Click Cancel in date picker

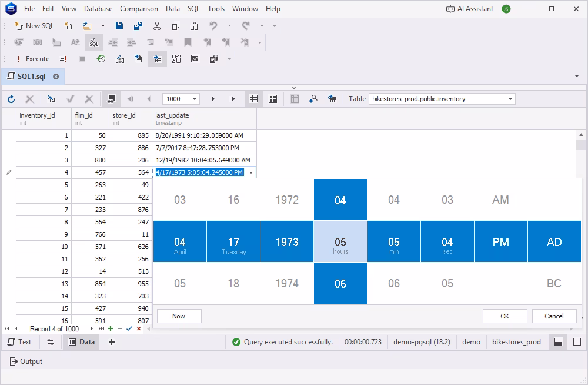tap(554, 316)
